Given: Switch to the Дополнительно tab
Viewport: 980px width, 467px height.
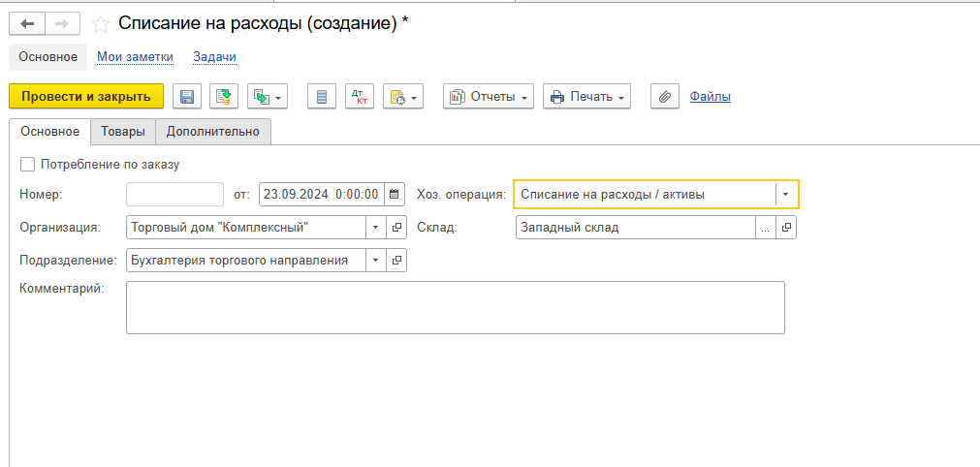Looking at the screenshot, I should [x=212, y=132].
